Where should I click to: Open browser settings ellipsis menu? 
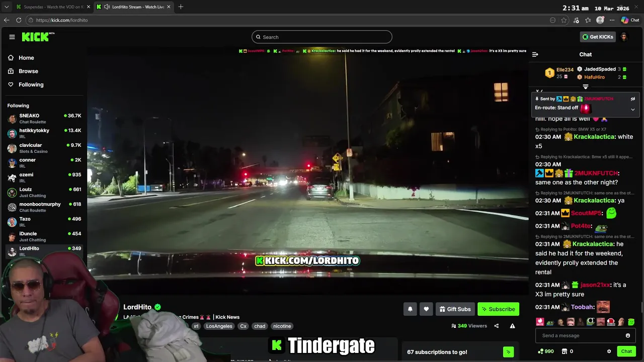click(x=612, y=20)
